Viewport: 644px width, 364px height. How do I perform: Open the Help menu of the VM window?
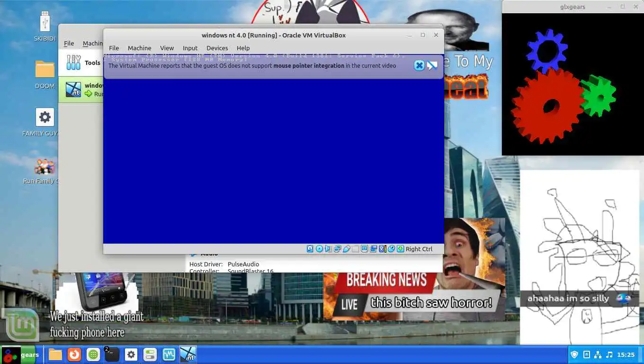click(x=243, y=48)
